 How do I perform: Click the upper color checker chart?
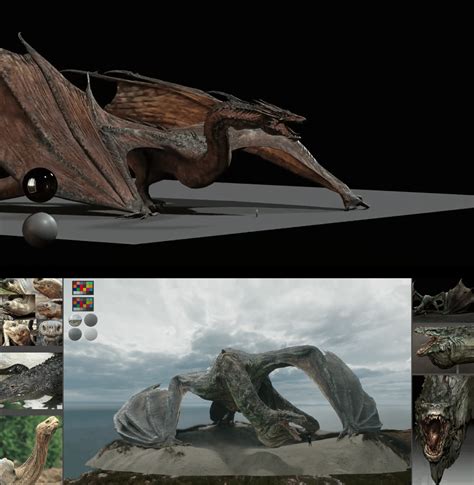coord(83,288)
